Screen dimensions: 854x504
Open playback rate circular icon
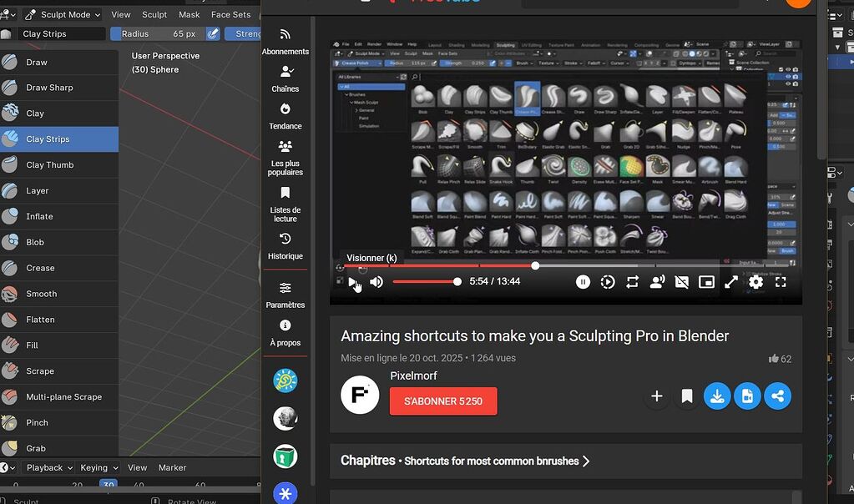tap(607, 282)
